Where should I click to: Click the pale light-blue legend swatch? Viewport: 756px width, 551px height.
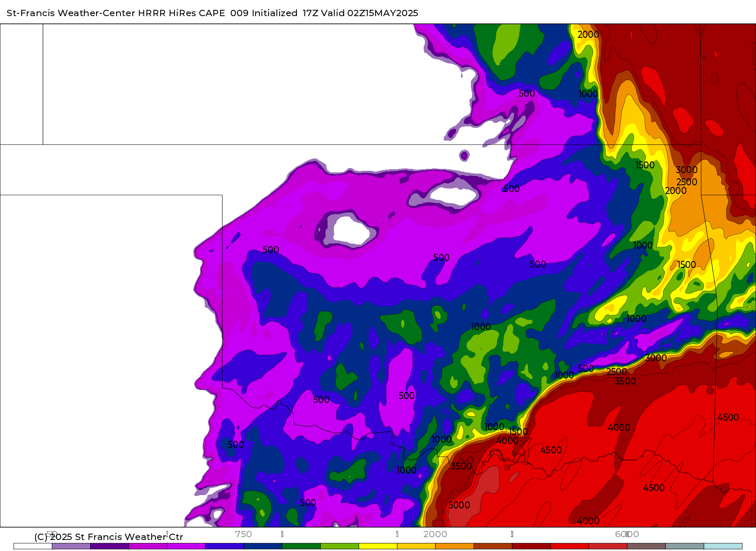tap(723, 546)
